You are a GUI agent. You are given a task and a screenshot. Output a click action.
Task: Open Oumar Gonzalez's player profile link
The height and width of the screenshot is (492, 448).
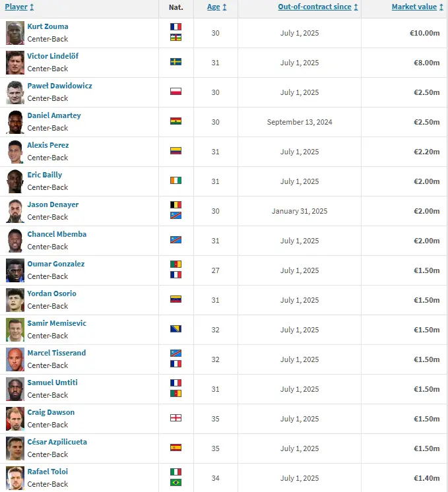pos(56,264)
